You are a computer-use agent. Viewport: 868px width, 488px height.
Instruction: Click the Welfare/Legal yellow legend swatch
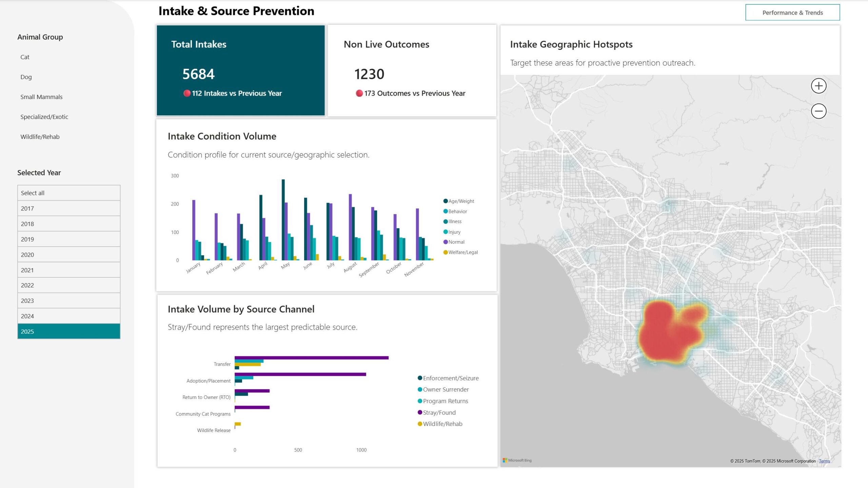(446, 252)
